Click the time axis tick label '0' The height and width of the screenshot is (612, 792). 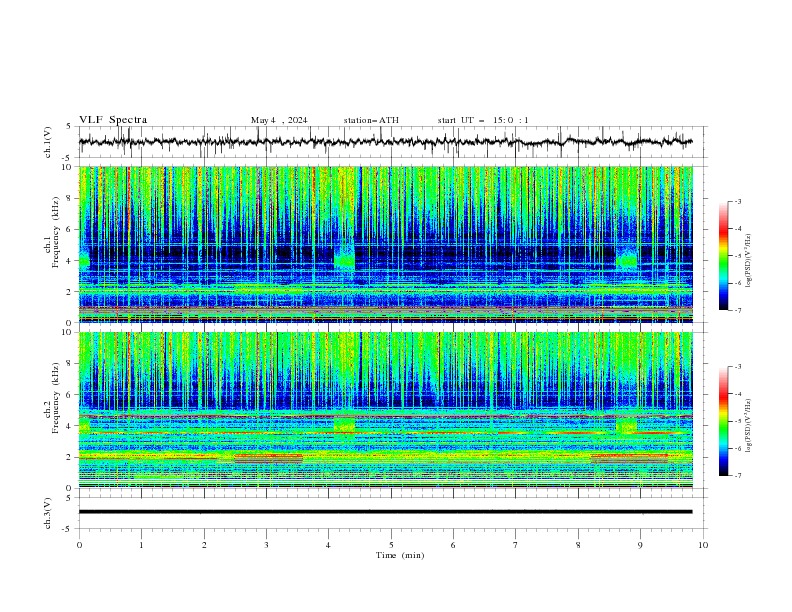[x=79, y=545]
